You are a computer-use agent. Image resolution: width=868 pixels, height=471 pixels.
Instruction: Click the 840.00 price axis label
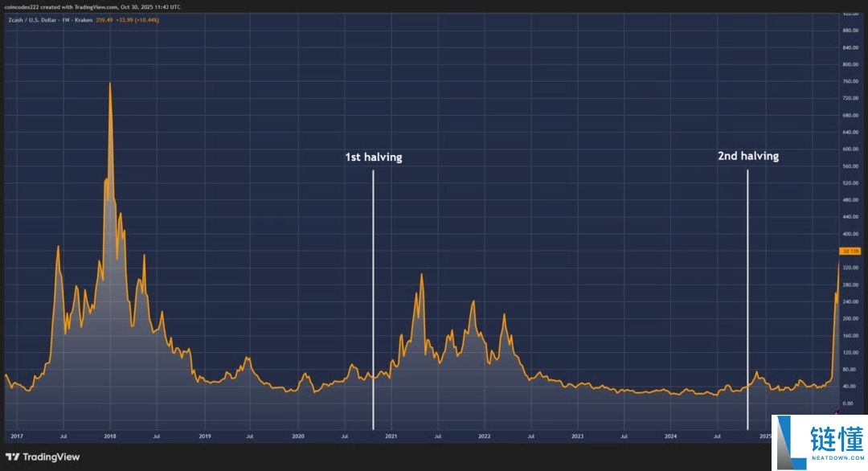[850, 47]
